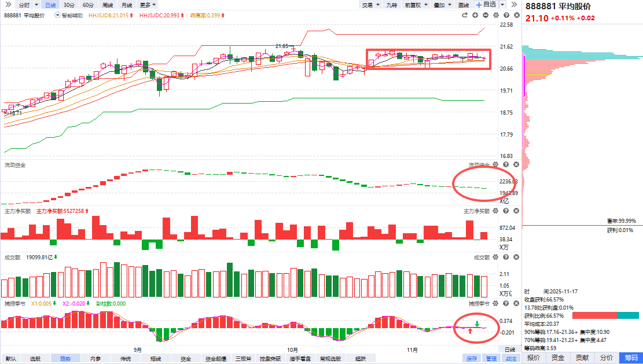The image size is (643, 364).
Task: Expand left panel with double-chevron icon
Action: click(x=515, y=5)
